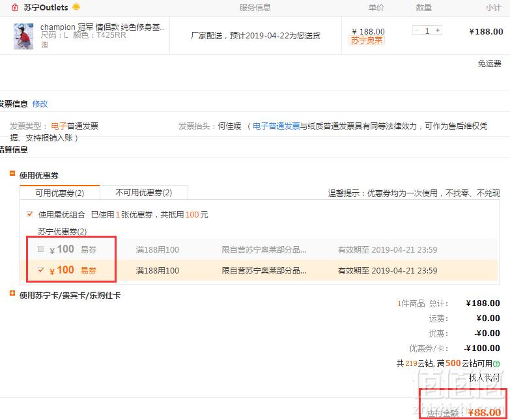Viewport: 510px width, 420px height.
Task: Click the Suning Outlets store logo icon
Action: pyautogui.click(x=14, y=7)
